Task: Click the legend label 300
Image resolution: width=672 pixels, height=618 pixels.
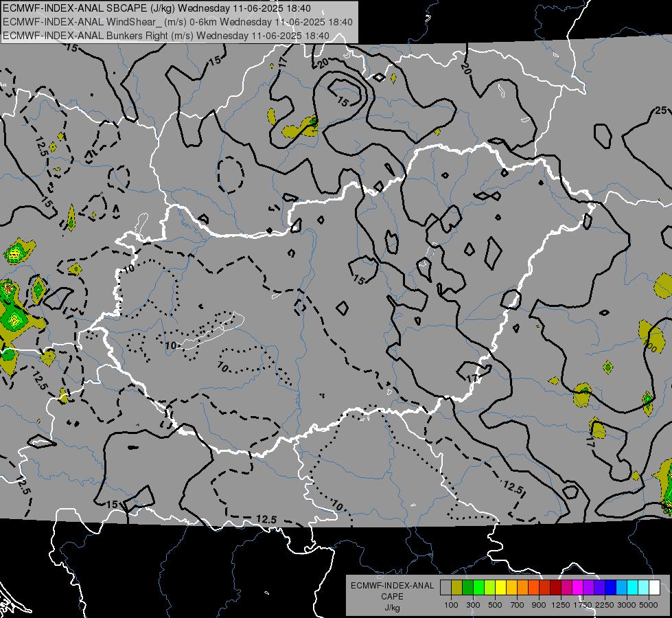Action: (x=473, y=605)
